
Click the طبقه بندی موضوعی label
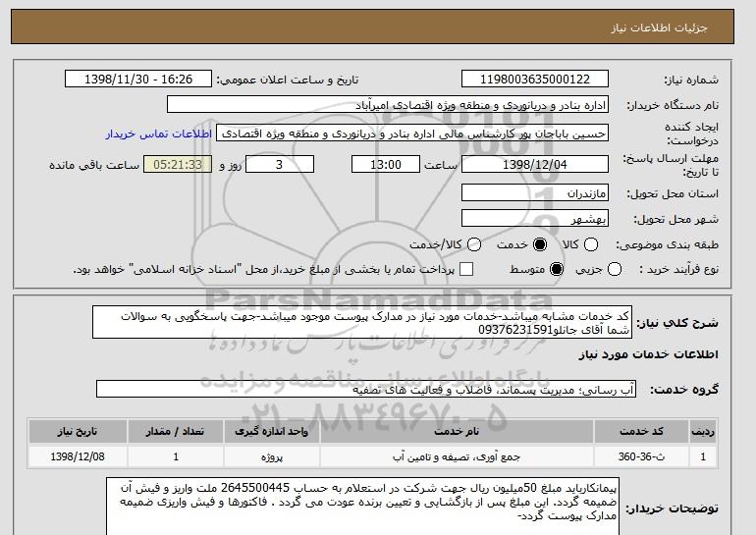(668, 244)
